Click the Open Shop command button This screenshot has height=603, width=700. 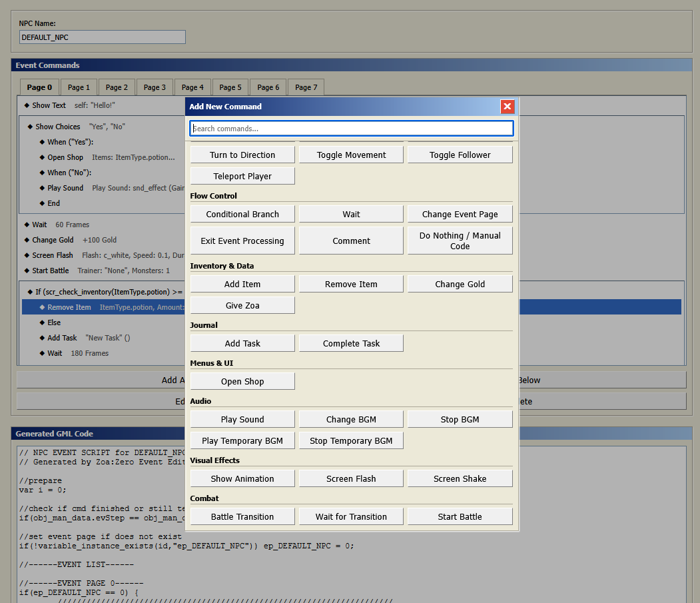click(x=242, y=381)
